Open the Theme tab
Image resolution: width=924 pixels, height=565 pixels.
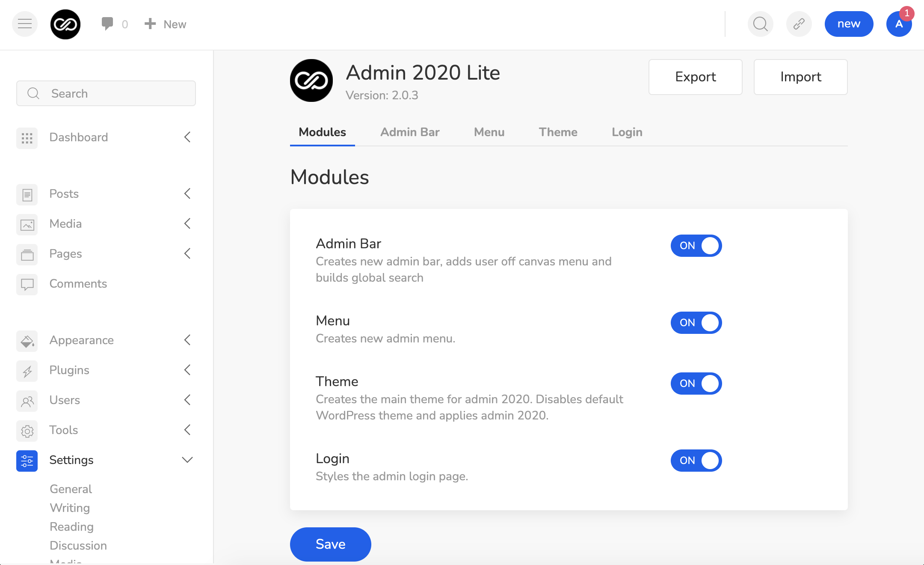click(558, 132)
